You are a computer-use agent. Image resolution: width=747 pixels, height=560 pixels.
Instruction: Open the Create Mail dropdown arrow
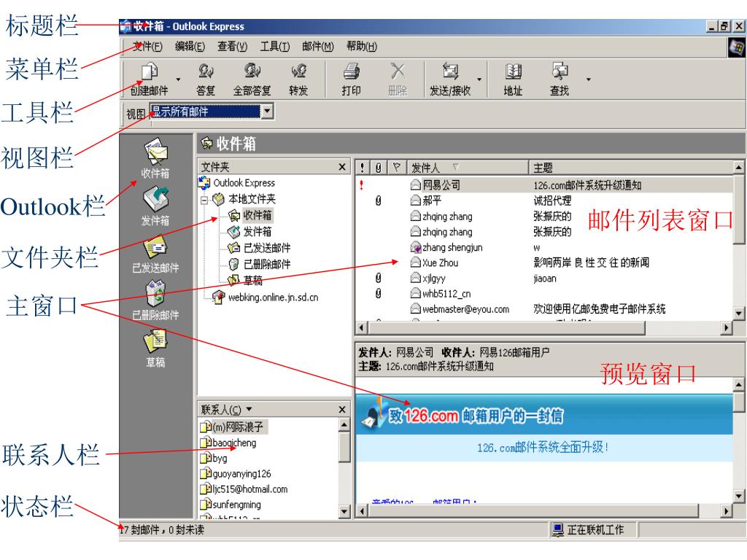pos(179,79)
